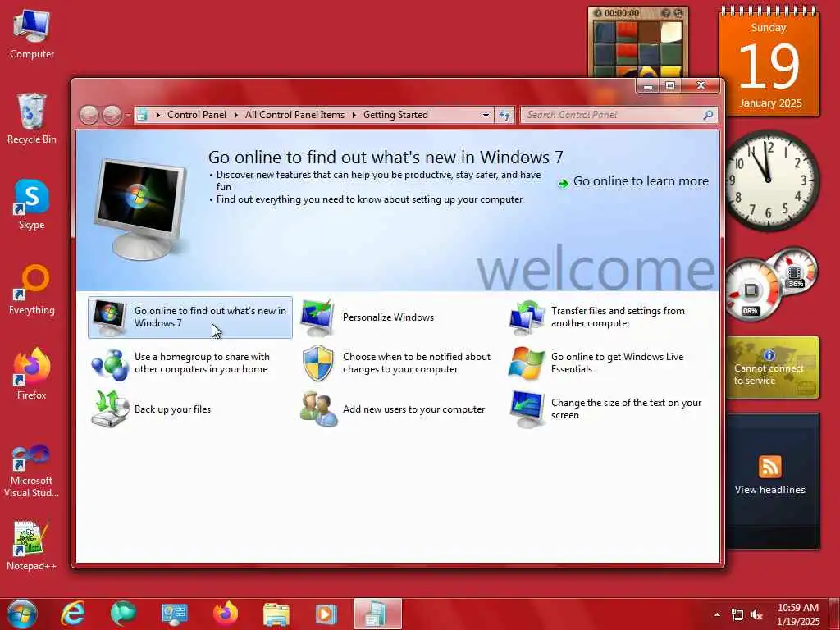Open Windows Media Player in taskbar

326,614
